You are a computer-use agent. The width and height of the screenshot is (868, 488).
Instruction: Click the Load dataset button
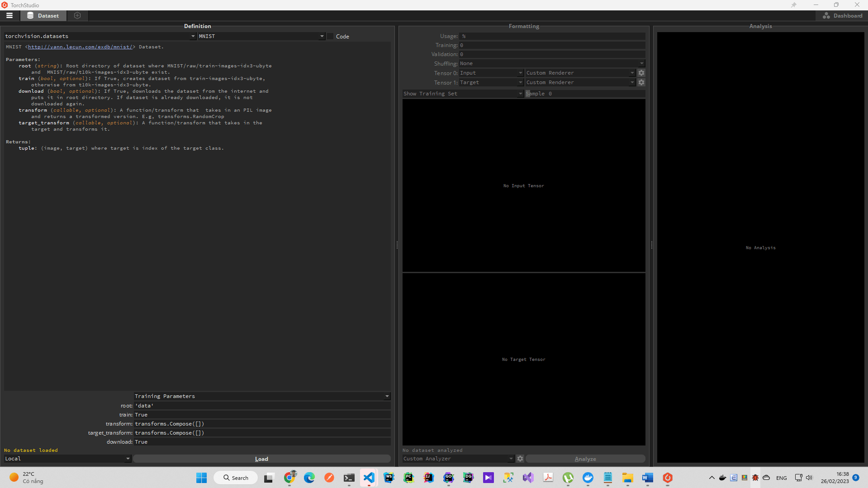(261, 459)
